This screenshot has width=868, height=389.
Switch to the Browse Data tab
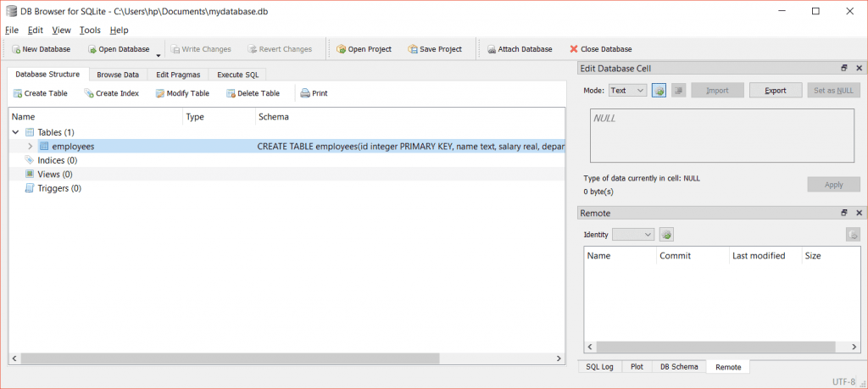click(118, 75)
